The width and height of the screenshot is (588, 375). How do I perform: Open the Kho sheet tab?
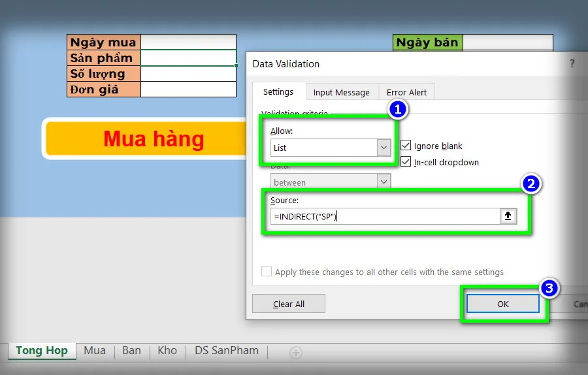[167, 351]
